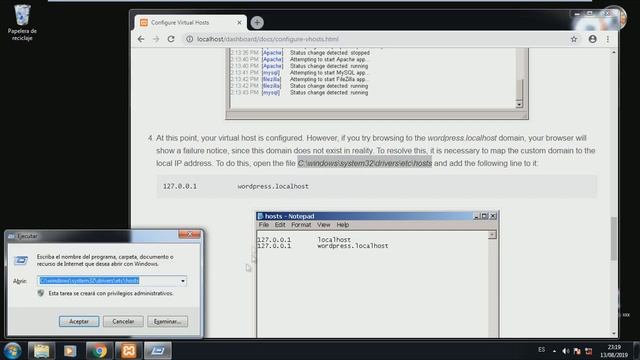Click the page vertical scrollbar thumb
Screen dimensions: 640x360
point(613,238)
